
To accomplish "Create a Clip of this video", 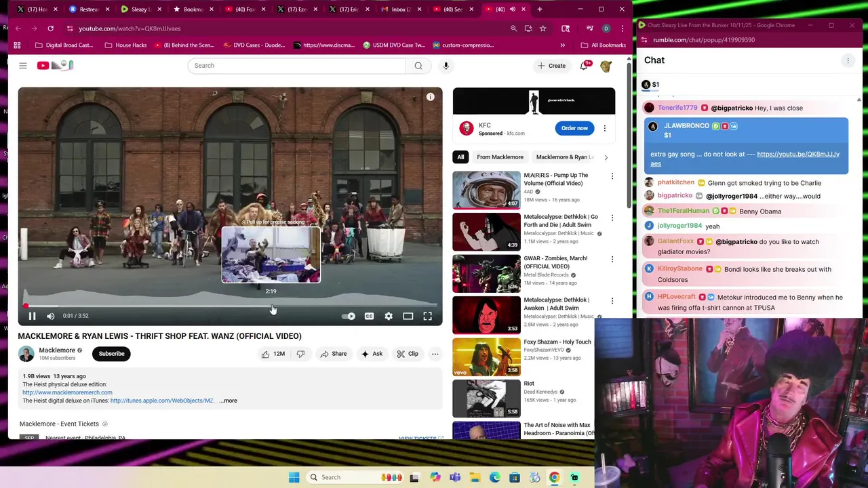I will (408, 354).
